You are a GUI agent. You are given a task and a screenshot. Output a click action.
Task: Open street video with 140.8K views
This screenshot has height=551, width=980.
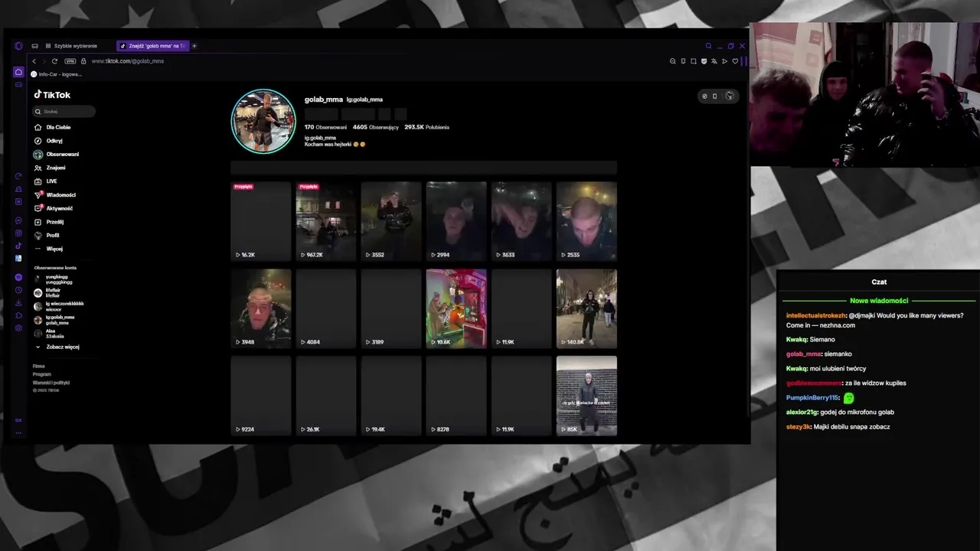[x=586, y=308]
